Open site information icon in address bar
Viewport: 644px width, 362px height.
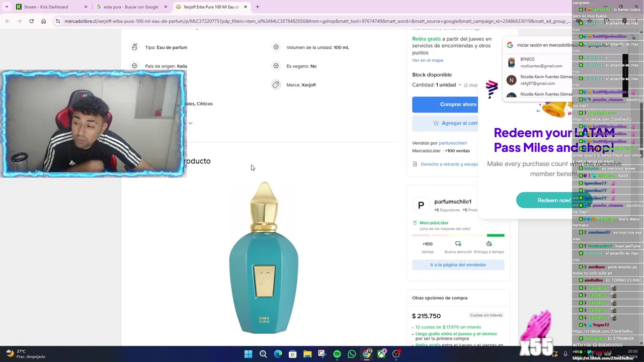[x=58, y=21]
